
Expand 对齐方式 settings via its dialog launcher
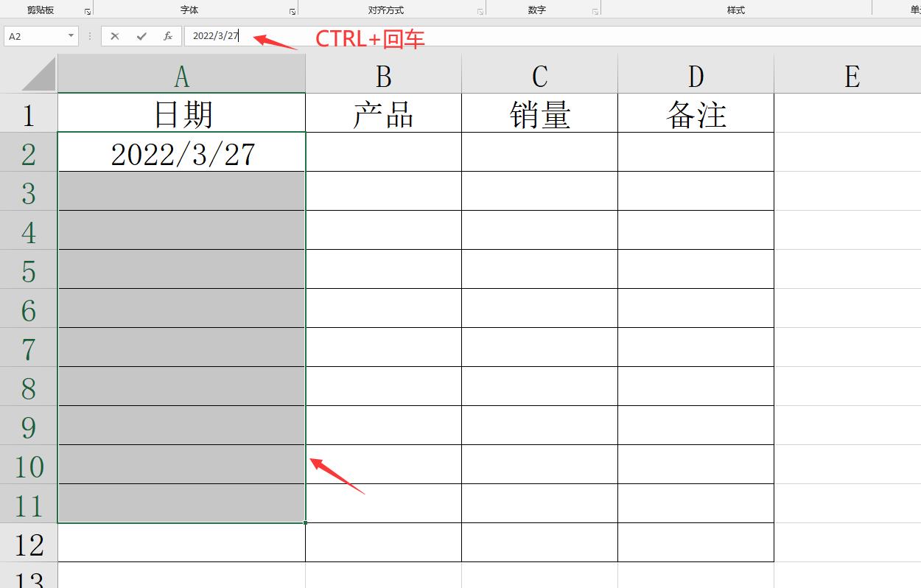pos(480,10)
